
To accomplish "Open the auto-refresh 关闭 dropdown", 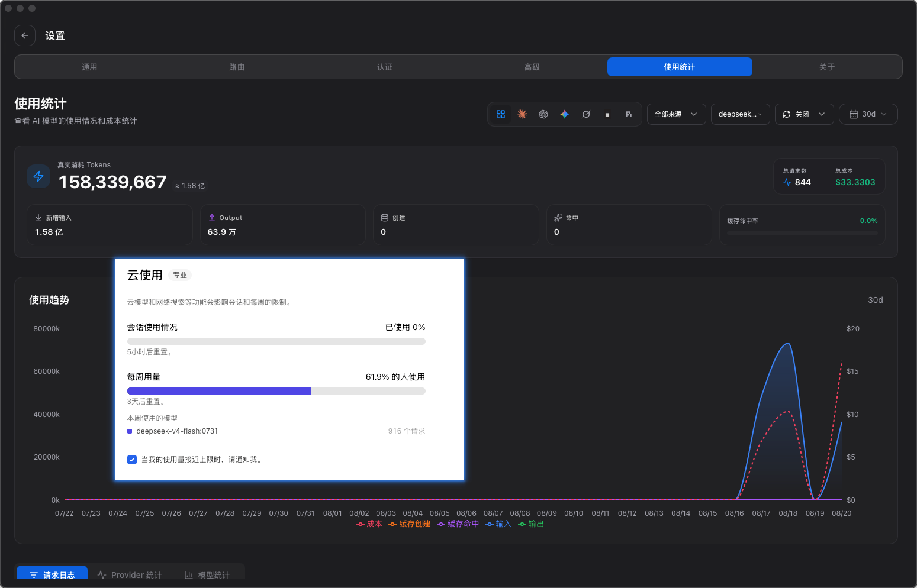I will click(x=805, y=114).
